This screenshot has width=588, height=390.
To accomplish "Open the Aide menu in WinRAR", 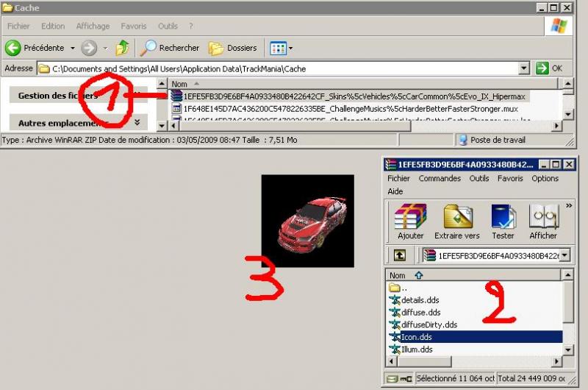I will [395, 191].
